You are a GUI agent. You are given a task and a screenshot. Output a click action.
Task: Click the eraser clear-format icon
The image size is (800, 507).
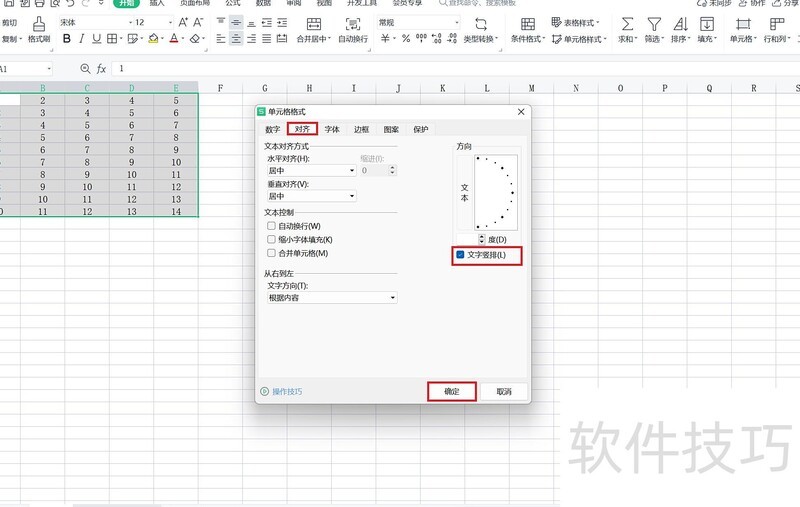point(195,38)
